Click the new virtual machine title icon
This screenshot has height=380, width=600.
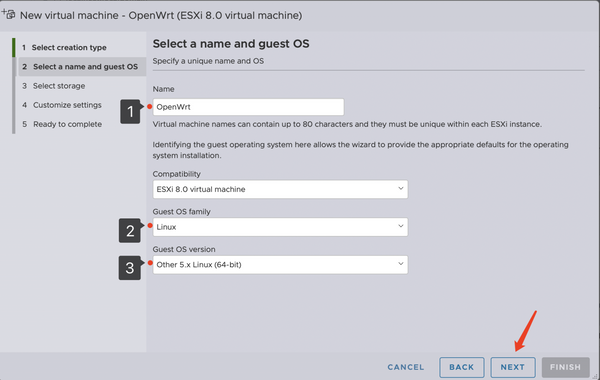(x=8, y=14)
